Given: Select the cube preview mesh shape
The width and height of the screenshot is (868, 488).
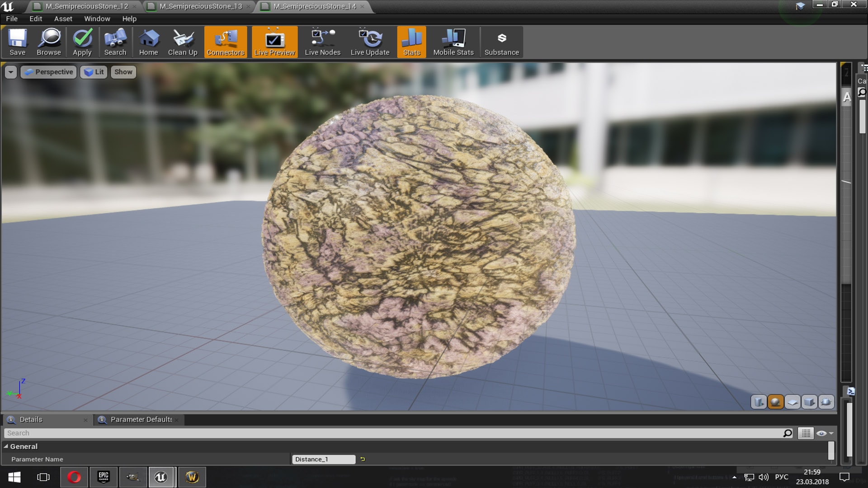Looking at the screenshot, I should click(809, 402).
